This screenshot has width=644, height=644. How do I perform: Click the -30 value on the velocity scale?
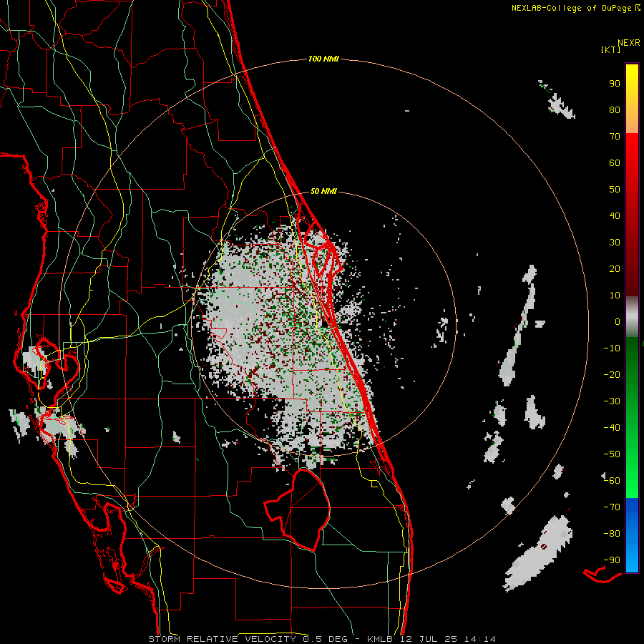pos(612,401)
